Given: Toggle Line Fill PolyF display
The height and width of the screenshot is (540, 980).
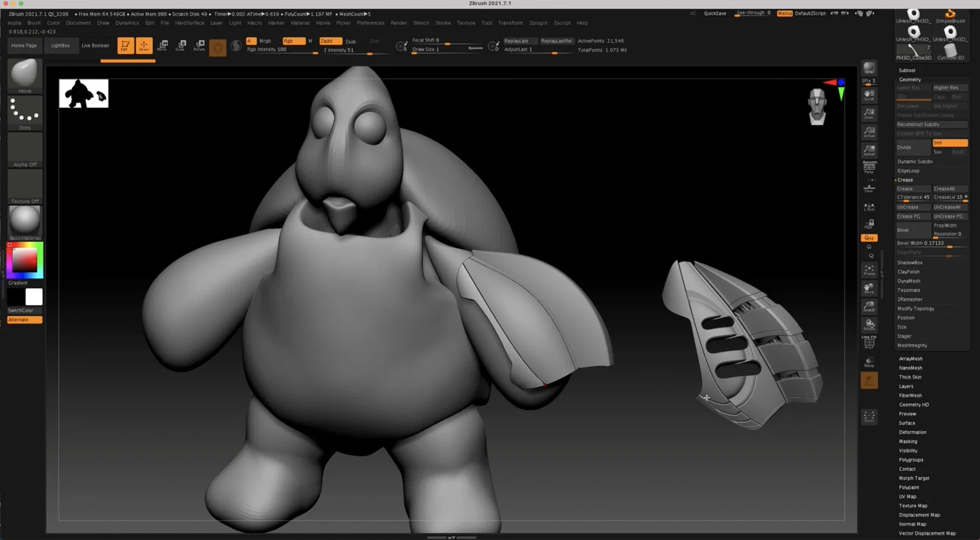Looking at the screenshot, I should 869,342.
